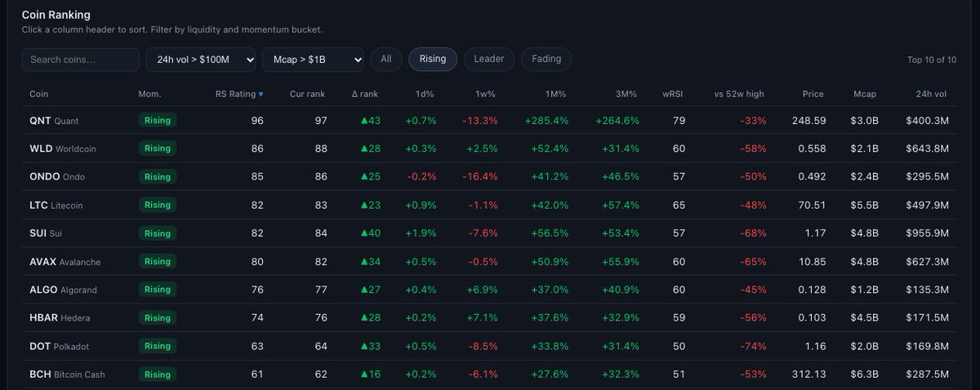This screenshot has height=390, width=980.
Task: Sort by the 24h vol column header
Action: coord(932,94)
